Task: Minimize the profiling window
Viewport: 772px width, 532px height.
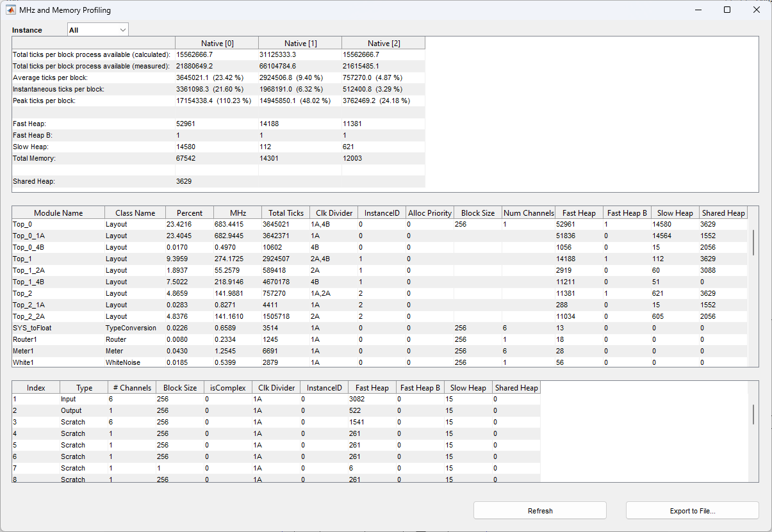Action: [x=698, y=10]
